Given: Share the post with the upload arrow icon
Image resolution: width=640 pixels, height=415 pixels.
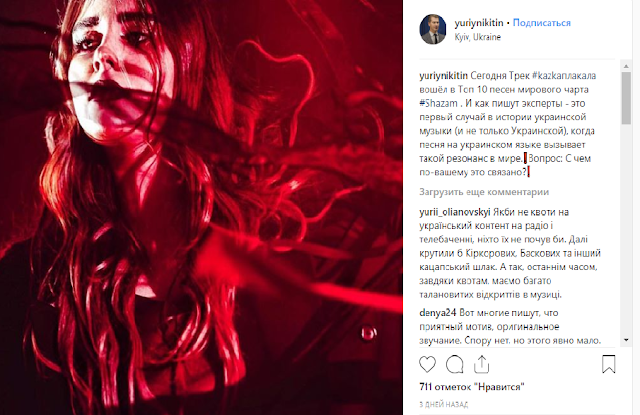Looking at the screenshot, I should (x=482, y=364).
